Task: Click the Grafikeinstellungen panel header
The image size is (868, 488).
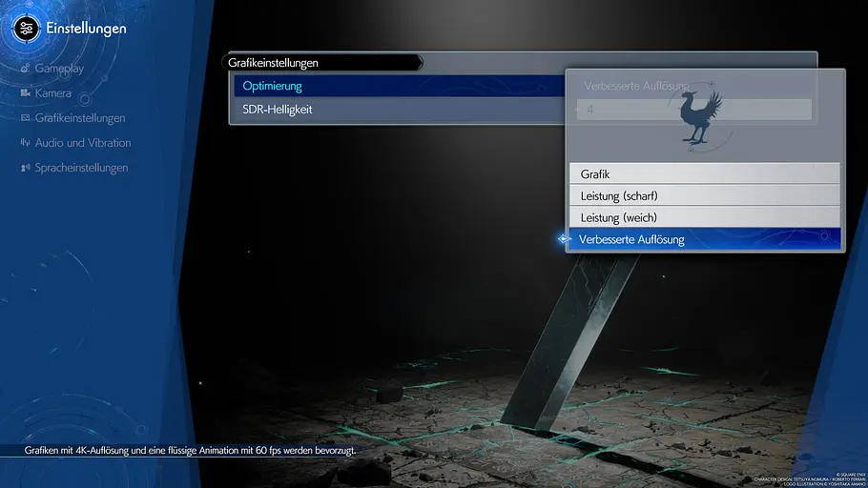Action: 322,63
